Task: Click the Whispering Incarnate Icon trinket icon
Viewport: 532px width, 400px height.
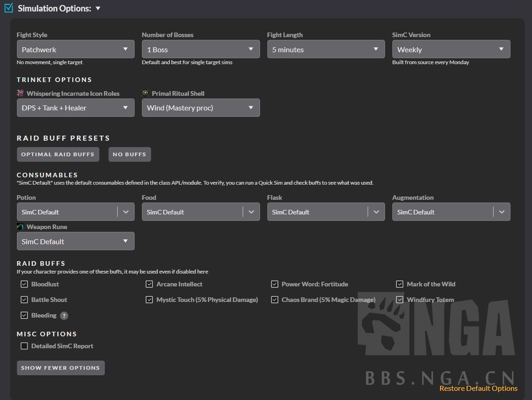Action: click(x=20, y=93)
